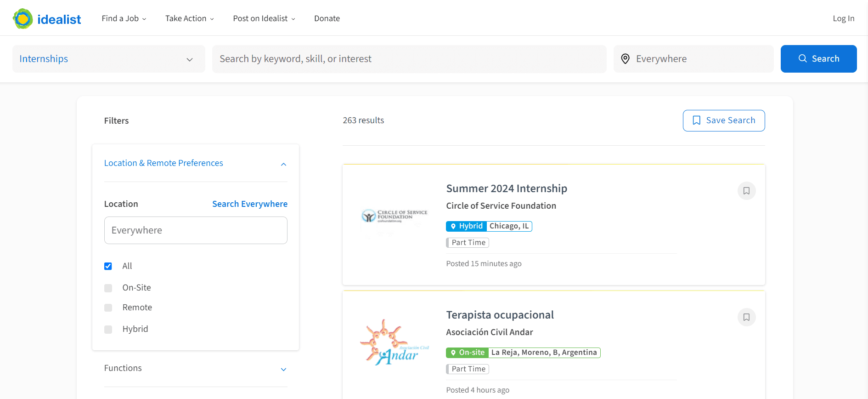Click the Hybrid tag on Chicago listing
The width and height of the screenshot is (868, 399).
tap(466, 226)
